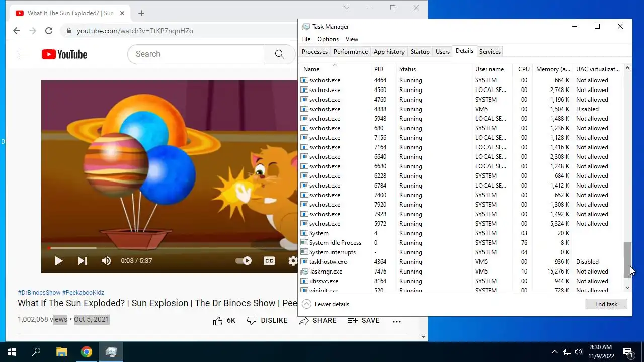Sort by Status column header
The image size is (644, 362).
(435, 69)
